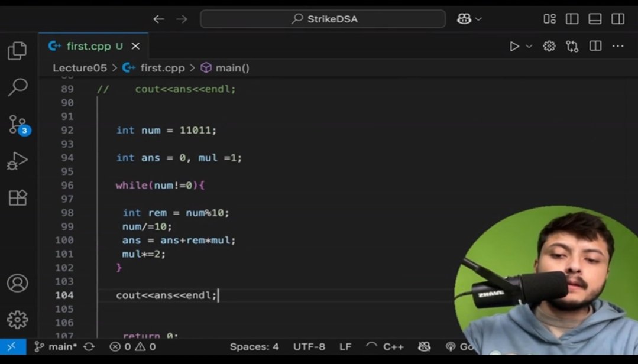
Task: Change encoding via UTF-8
Action: (x=309, y=347)
